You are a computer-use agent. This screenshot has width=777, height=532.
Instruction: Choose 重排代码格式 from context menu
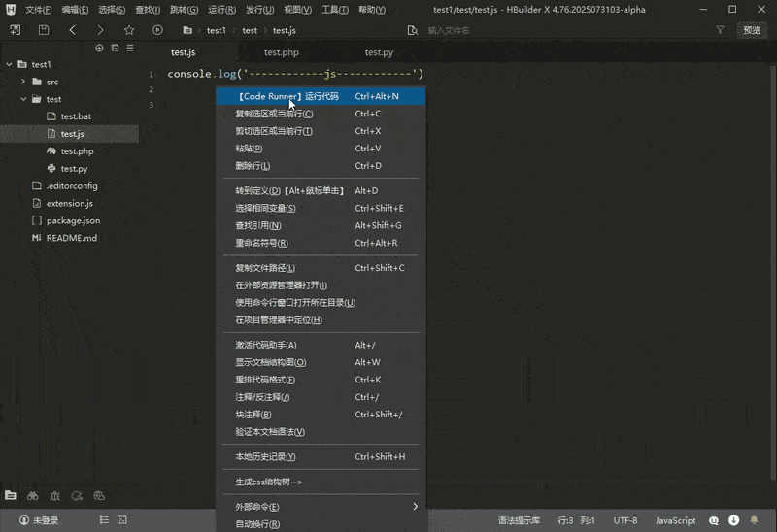[x=264, y=380]
